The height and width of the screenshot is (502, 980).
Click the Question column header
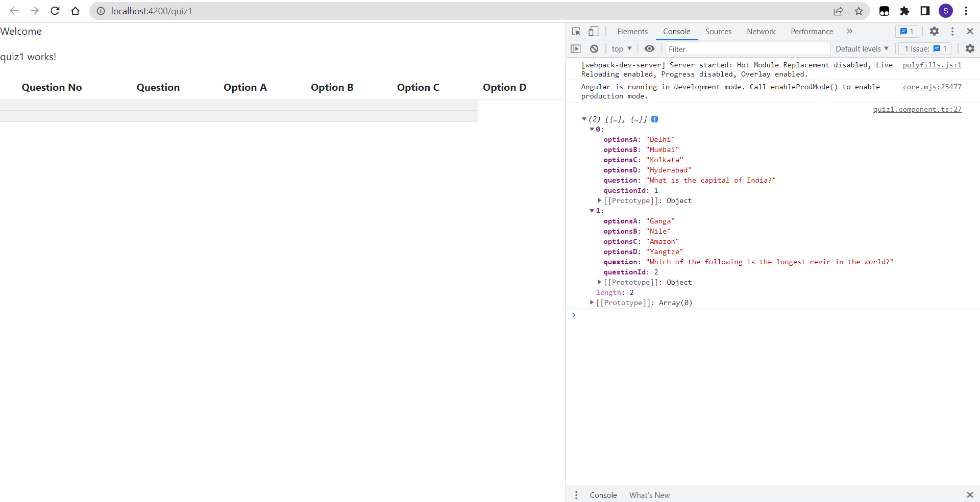pyautogui.click(x=158, y=87)
